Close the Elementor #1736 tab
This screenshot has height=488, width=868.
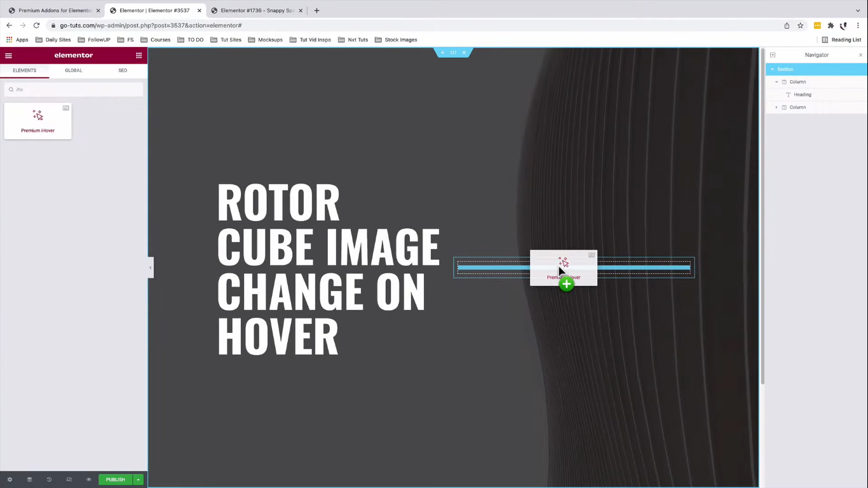click(300, 11)
